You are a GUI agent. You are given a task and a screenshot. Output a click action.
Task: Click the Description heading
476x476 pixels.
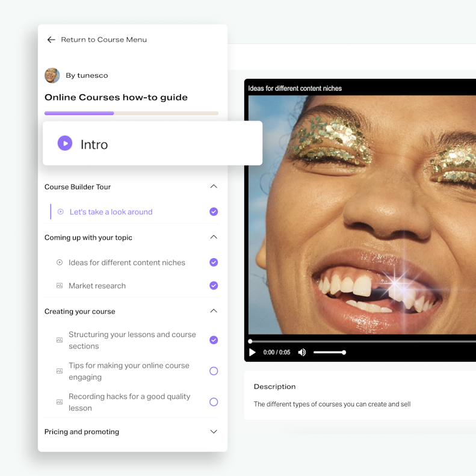tap(274, 386)
